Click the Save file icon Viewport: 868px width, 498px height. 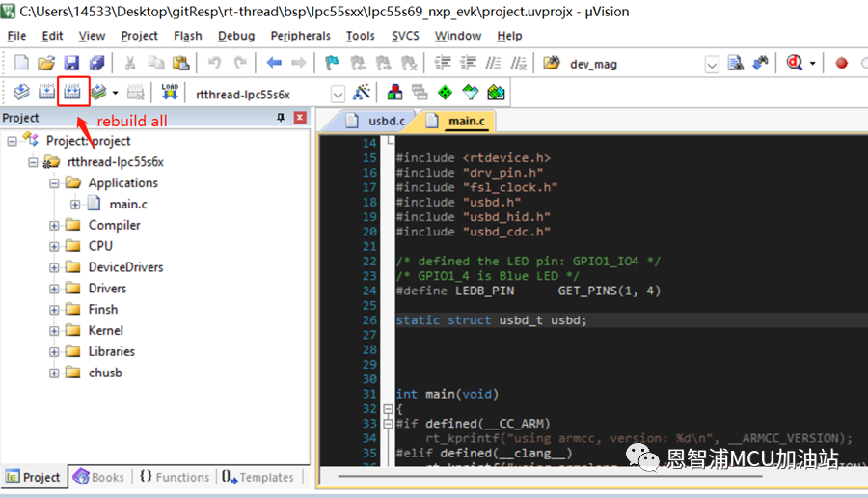click(71, 63)
